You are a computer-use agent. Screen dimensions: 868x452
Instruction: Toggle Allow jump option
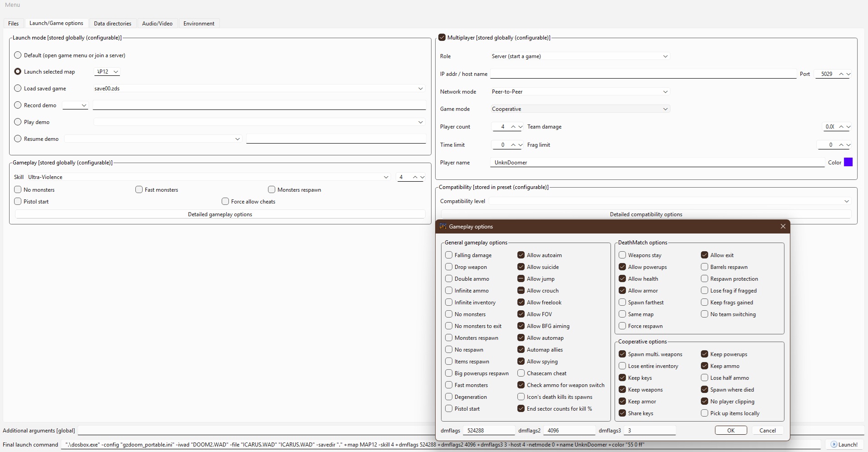pyautogui.click(x=521, y=279)
